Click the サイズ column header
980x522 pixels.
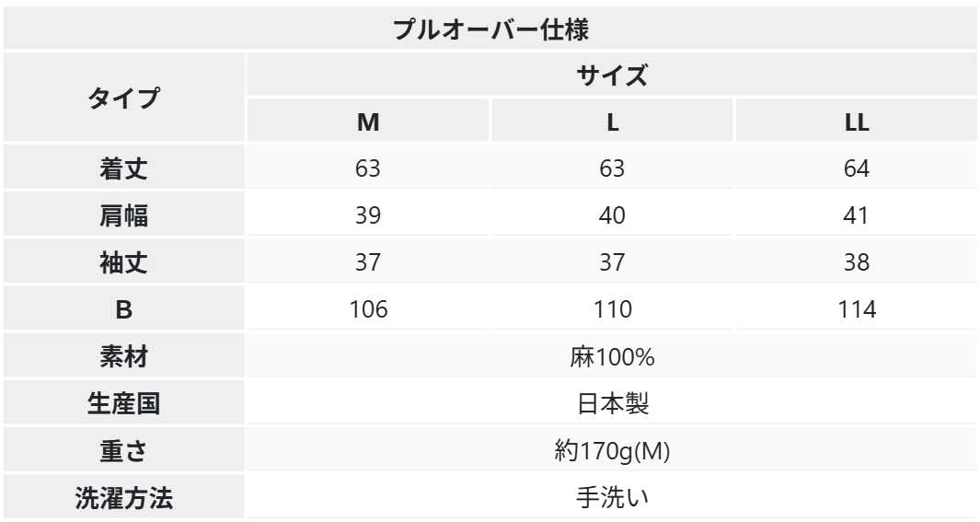pyautogui.click(x=611, y=75)
